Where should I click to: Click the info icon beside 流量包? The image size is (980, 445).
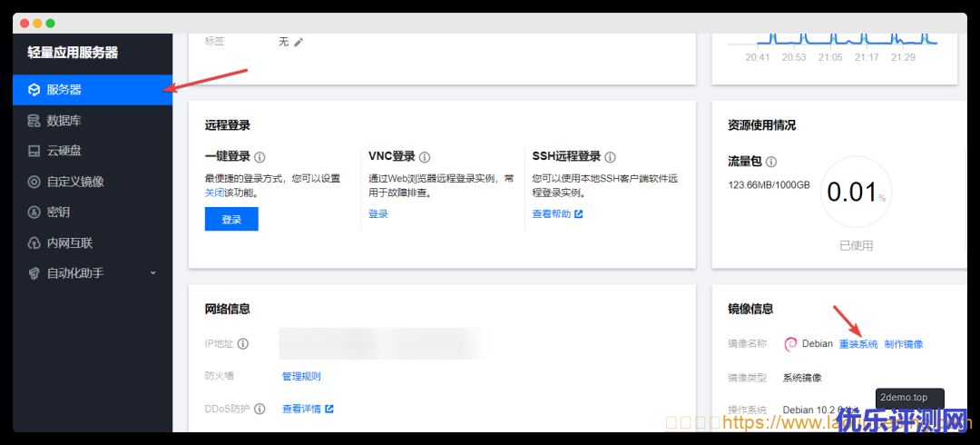click(x=771, y=162)
